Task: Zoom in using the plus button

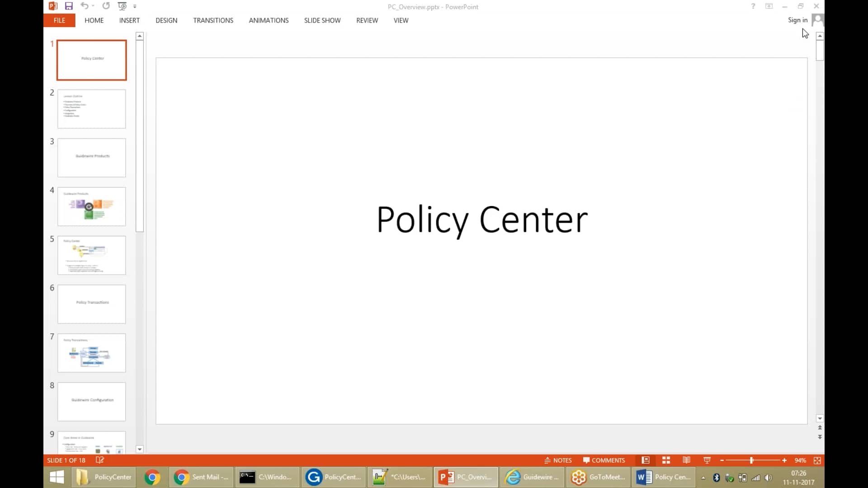Action: [784, 460]
